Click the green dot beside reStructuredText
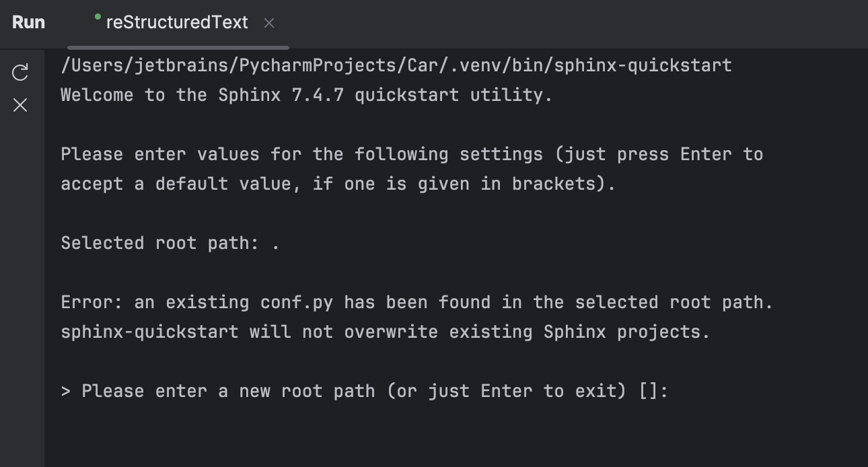The width and height of the screenshot is (868, 467). [x=98, y=15]
